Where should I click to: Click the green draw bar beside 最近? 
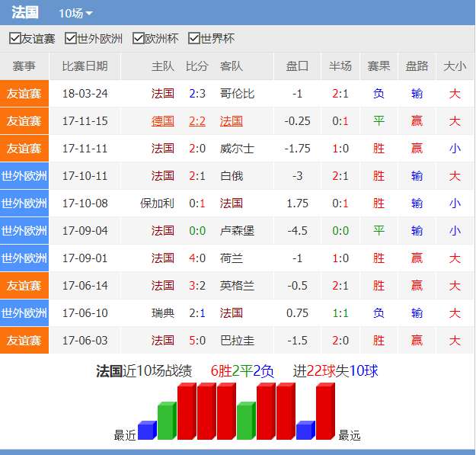point(166,421)
